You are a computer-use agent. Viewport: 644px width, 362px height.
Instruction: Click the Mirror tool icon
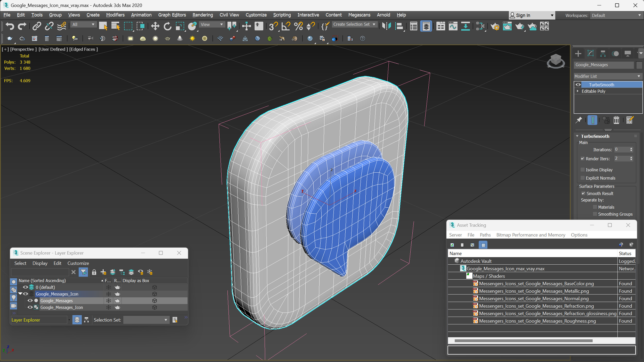[386, 26]
